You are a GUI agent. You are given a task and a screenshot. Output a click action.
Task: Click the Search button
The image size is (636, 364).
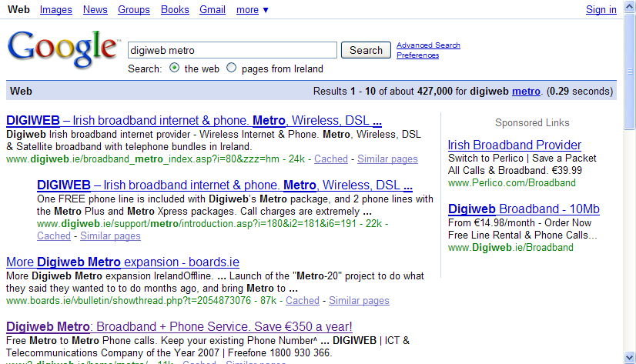pos(366,50)
